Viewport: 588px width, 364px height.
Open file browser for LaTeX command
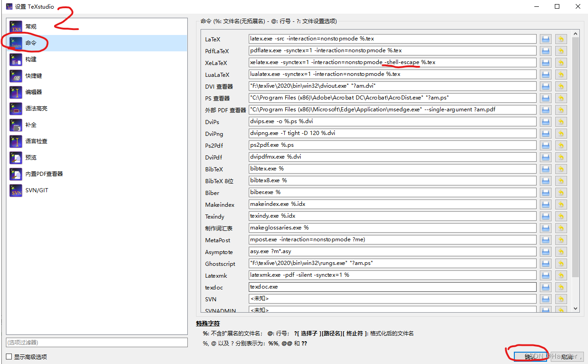546,39
